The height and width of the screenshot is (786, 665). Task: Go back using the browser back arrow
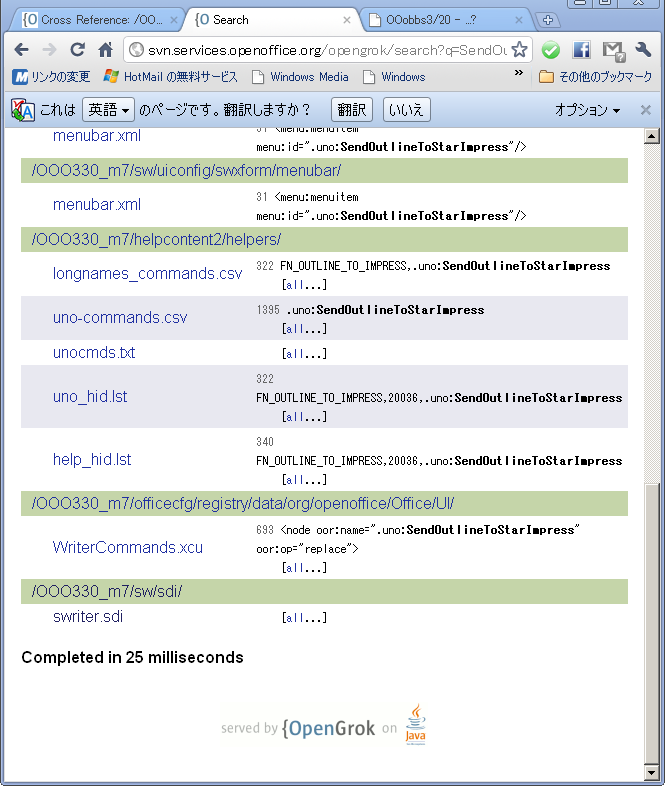[x=22, y=50]
